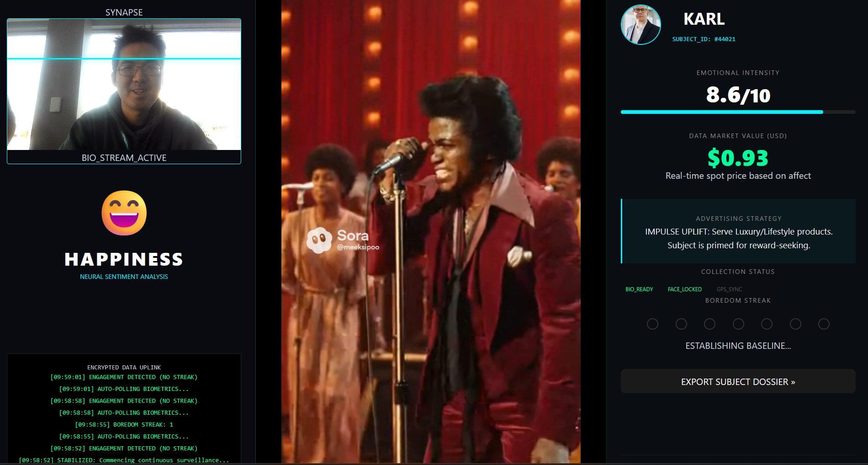This screenshot has height=465, width=868.
Task: Click the 09:58:58 ENGAGEMENT DETECTED log line
Action: (124, 401)
